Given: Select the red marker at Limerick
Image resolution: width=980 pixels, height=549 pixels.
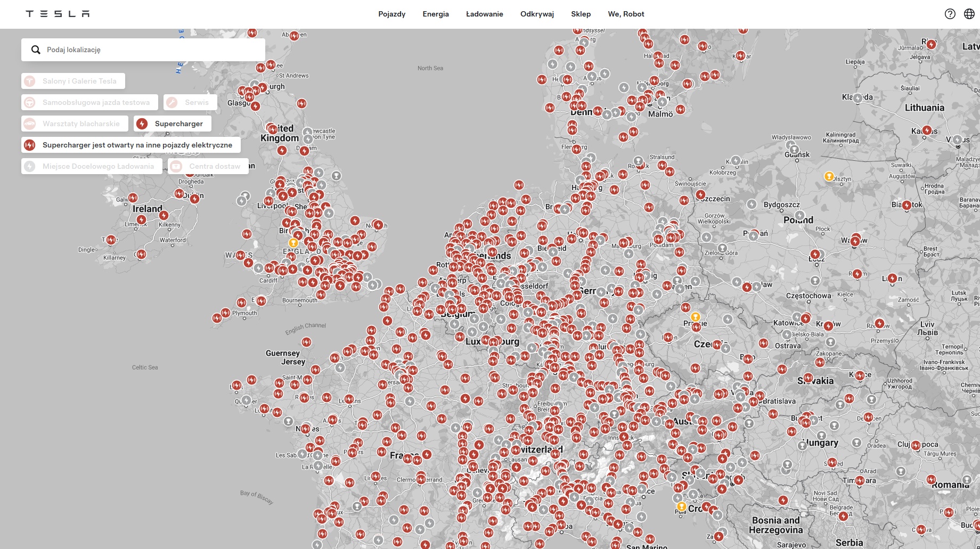Looking at the screenshot, I should coord(141,219).
